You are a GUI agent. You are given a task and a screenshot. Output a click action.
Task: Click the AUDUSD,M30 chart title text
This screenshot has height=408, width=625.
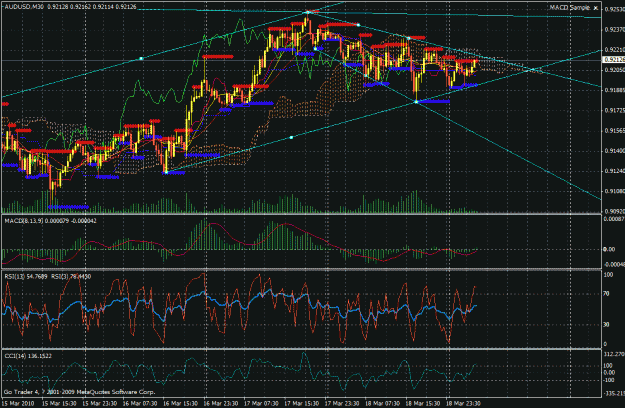[24, 7]
